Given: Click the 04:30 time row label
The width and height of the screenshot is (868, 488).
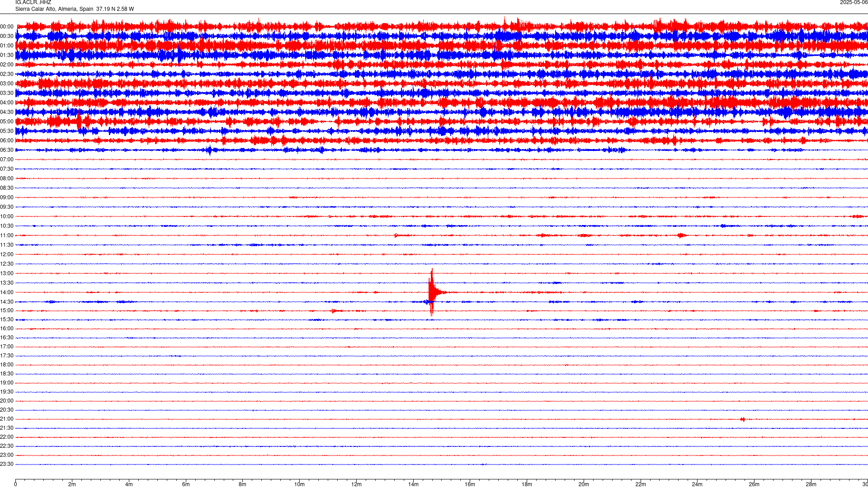Looking at the screenshot, I should (x=7, y=113).
